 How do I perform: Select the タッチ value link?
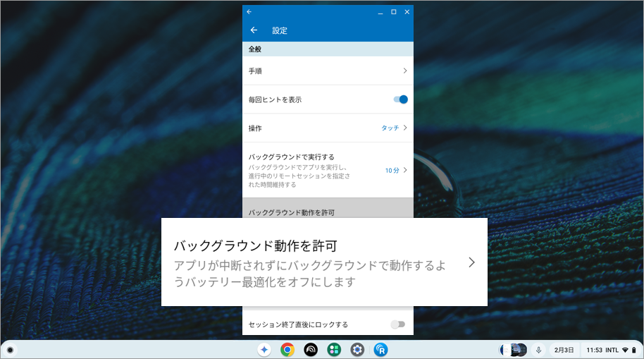click(x=390, y=128)
